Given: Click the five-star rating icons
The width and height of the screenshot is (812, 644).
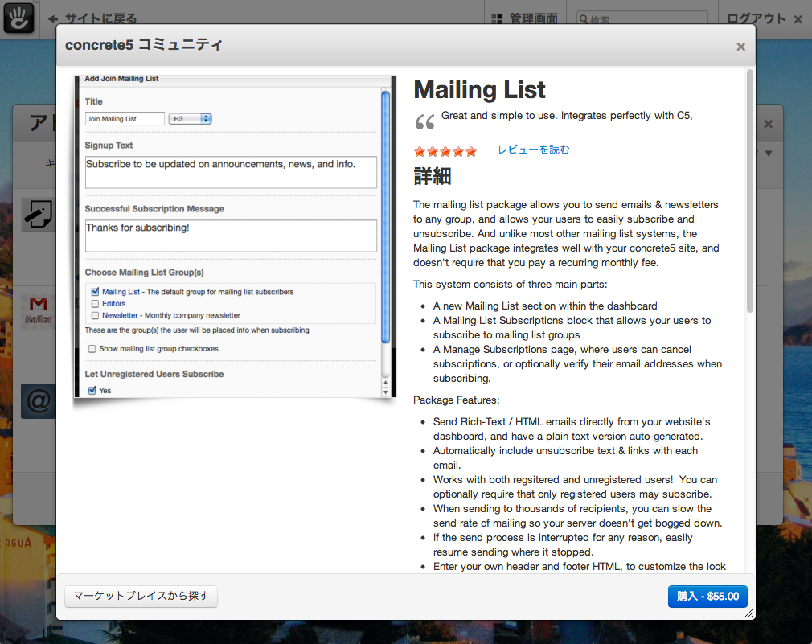Looking at the screenshot, I should click(445, 151).
